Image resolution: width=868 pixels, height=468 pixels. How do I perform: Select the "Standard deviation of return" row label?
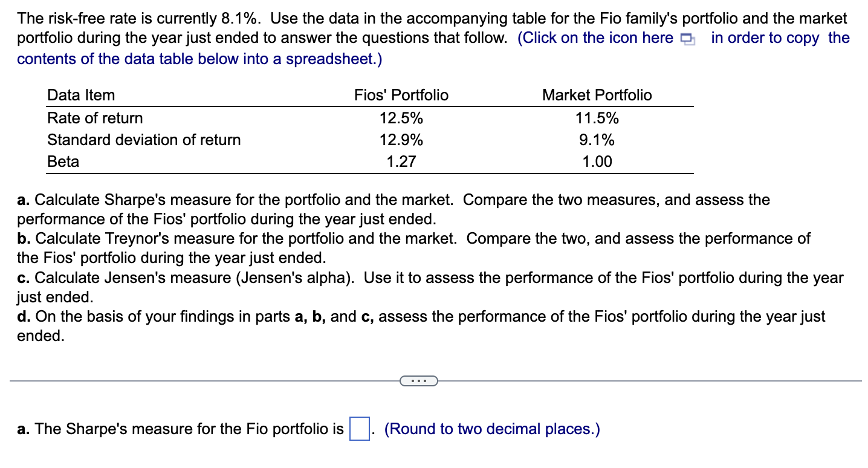coord(144,140)
